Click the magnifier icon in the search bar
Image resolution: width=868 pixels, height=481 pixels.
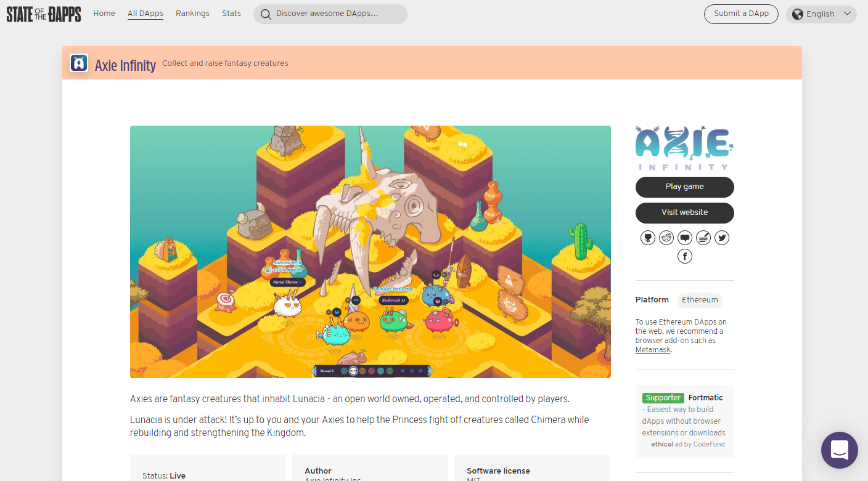click(x=264, y=14)
